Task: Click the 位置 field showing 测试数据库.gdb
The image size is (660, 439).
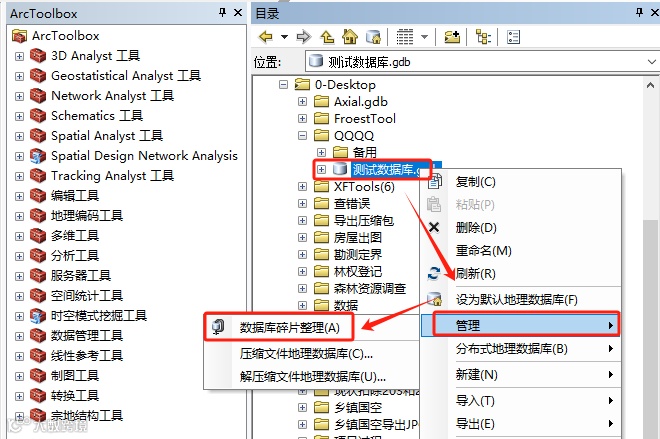Action: point(482,62)
